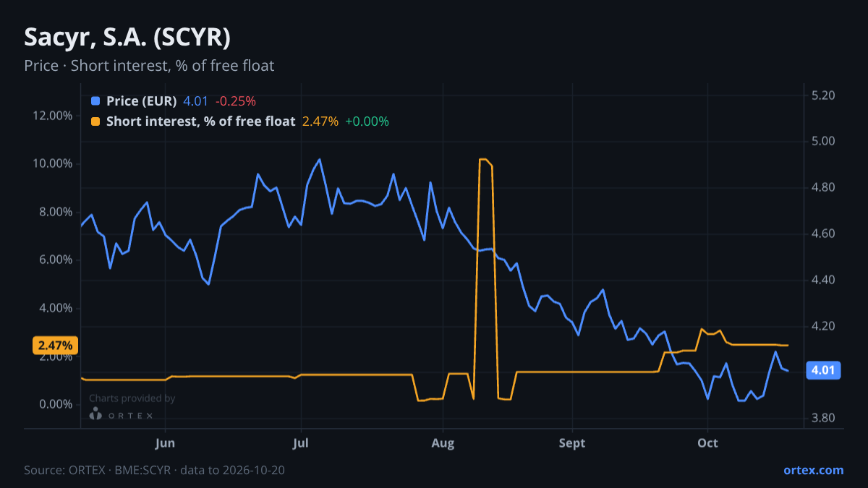Click the 5.20 right axis label

(824, 95)
